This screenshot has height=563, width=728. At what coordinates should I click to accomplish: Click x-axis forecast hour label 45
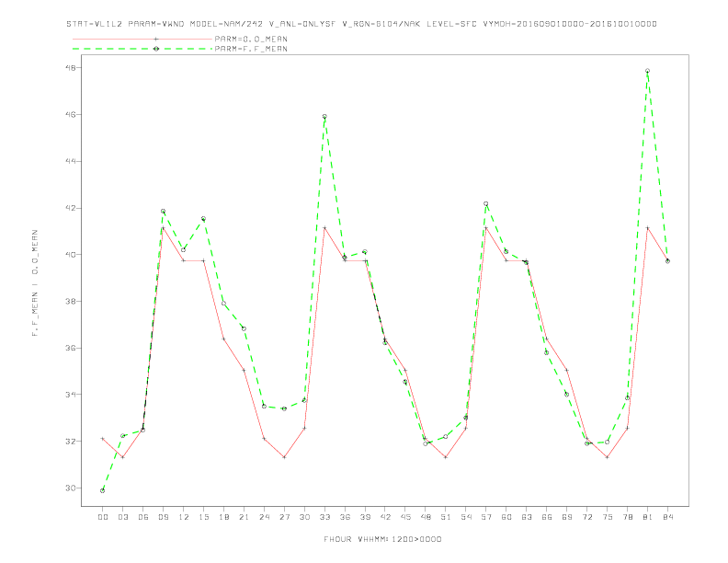click(405, 517)
